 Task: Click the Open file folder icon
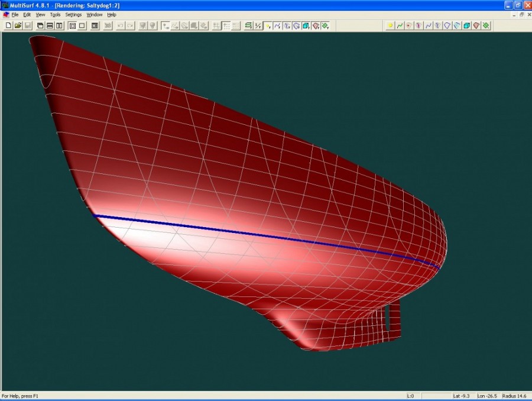pyautogui.click(x=18, y=25)
